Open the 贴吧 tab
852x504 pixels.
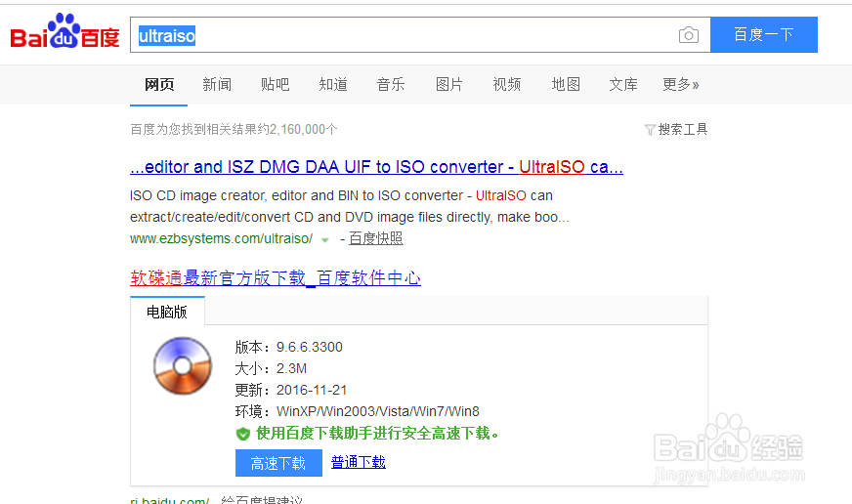click(x=275, y=84)
